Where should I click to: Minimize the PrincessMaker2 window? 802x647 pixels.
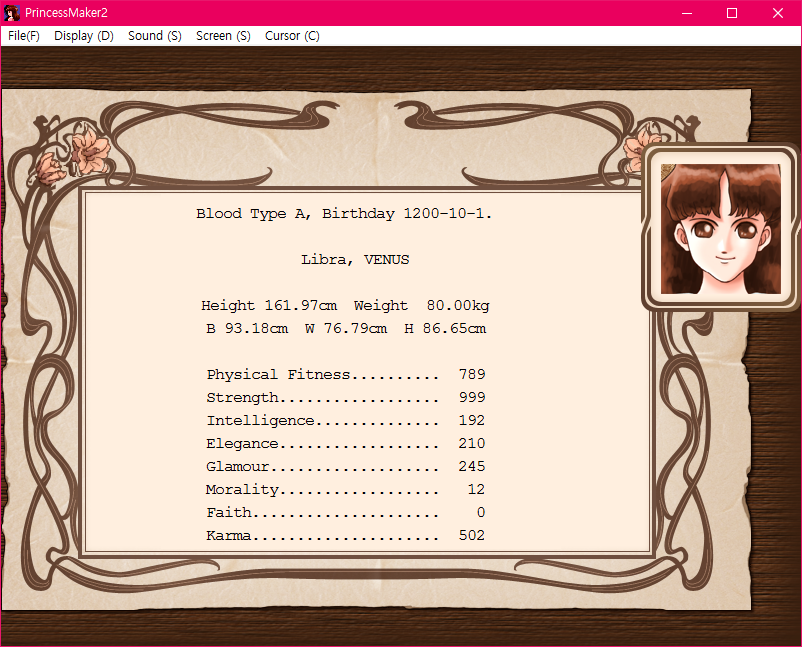coord(687,13)
